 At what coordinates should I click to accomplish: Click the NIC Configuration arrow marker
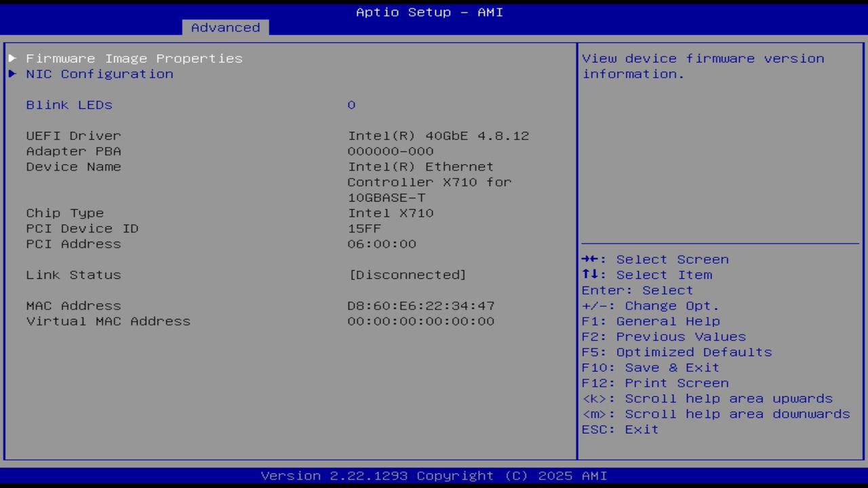click(x=12, y=74)
